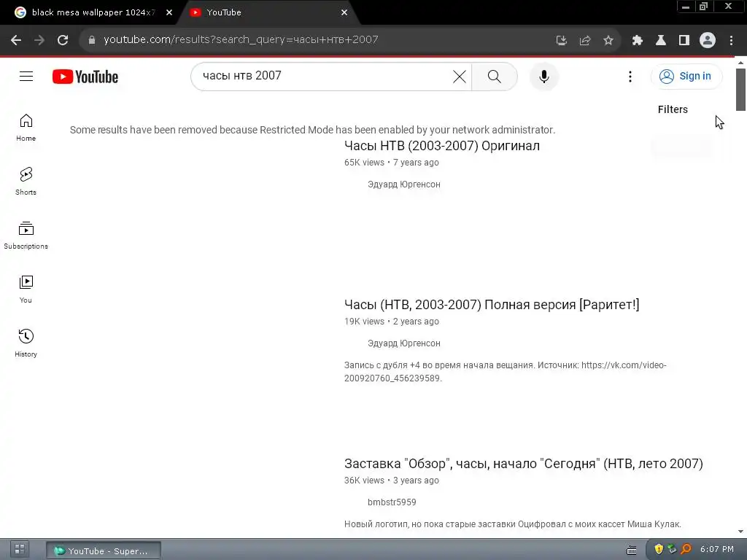Click the install app icon in address bar
The image size is (747, 560).
point(561,40)
